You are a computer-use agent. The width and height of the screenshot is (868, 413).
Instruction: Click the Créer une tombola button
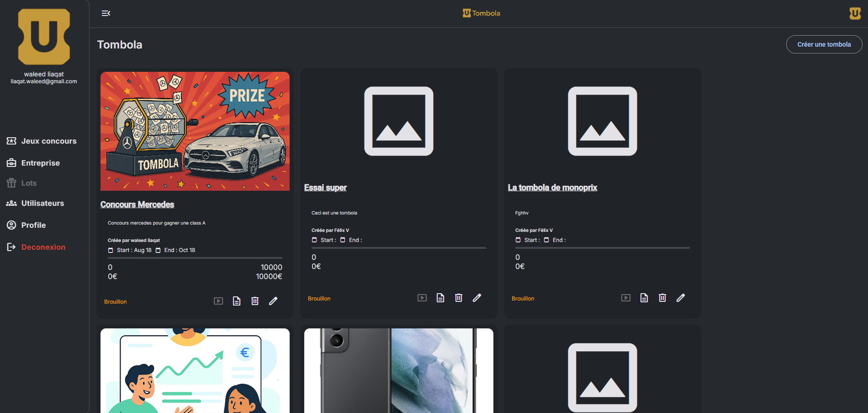824,44
